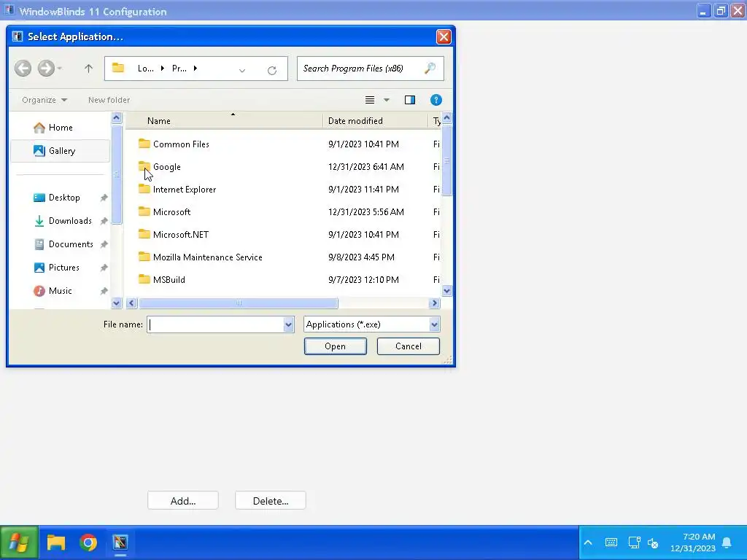The image size is (747, 560).
Task: Sort by the Name column header
Action: (x=224, y=121)
